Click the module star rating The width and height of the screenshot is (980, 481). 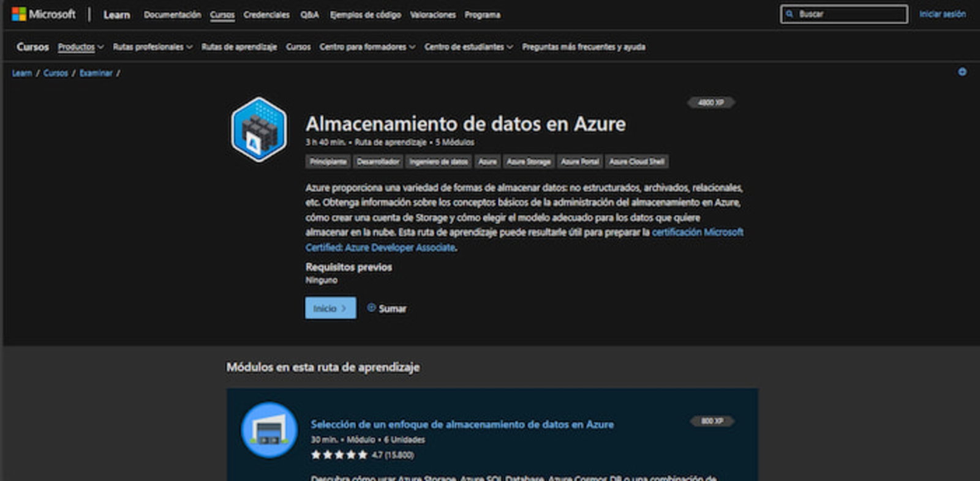[x=339, y=455]
